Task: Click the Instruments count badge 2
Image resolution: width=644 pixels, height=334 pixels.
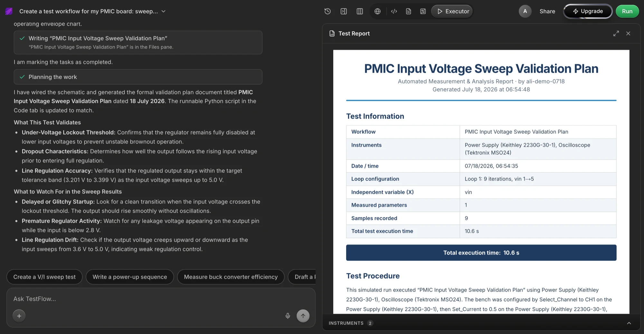Action: click(x=370, y=323)
